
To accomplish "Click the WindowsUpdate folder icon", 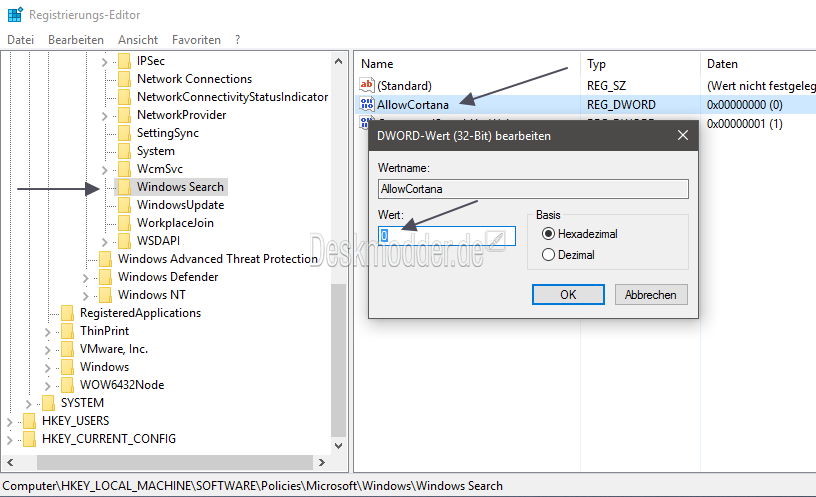I will coord(124,205).
